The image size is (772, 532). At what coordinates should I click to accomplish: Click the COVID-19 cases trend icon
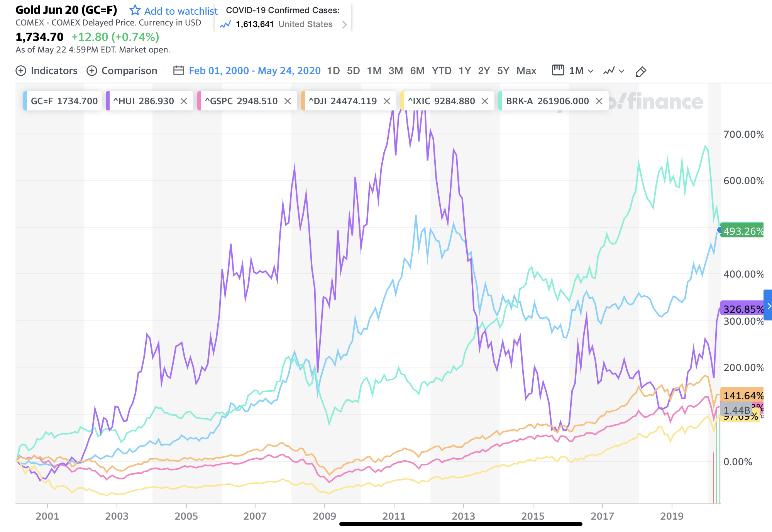coord(225,25)
